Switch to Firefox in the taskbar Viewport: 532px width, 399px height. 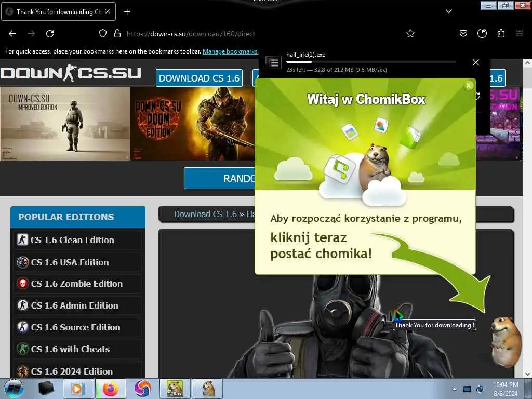click(110, 389)
